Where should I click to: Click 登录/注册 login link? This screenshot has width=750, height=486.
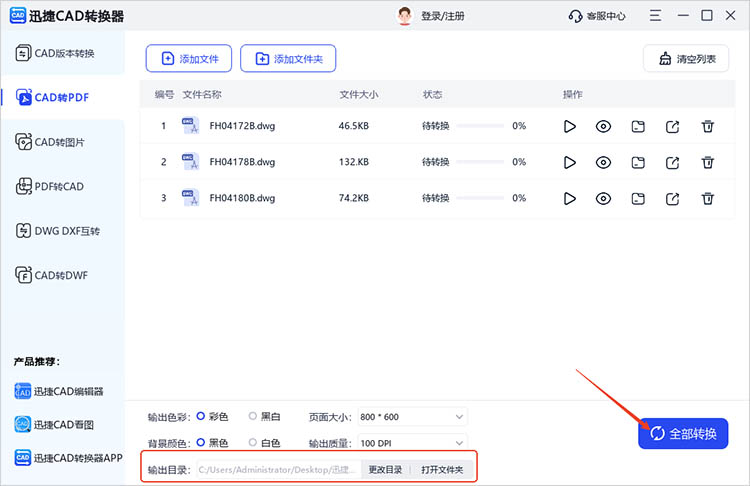click(x=442, y=16)
